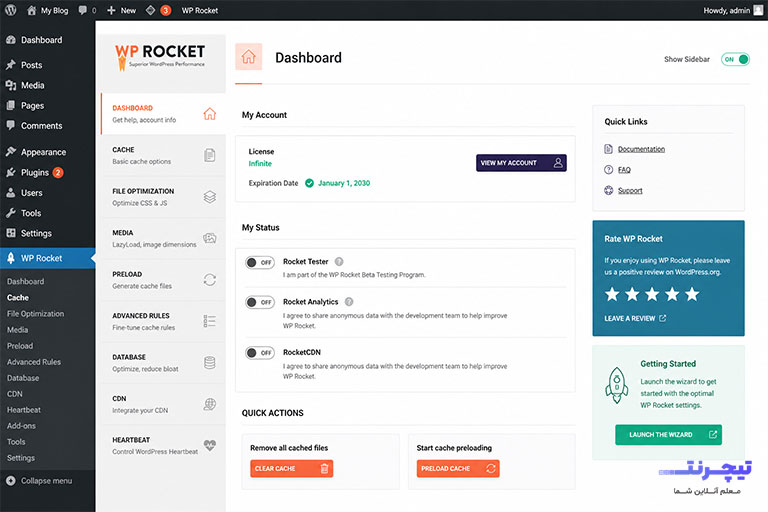Click help icon next to Rocket Tester
Image resolution: width=768 pixels, height=512 pixels.
[339, 262]
